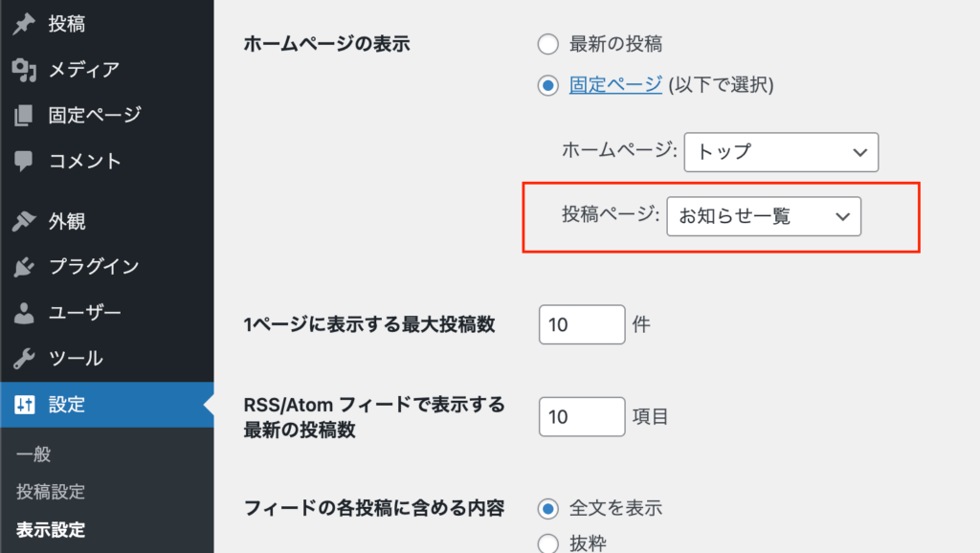Viewport: 980px width, 553px height.
Task: Click the 設定 sliders icon
Action: (x=24, y=405)
